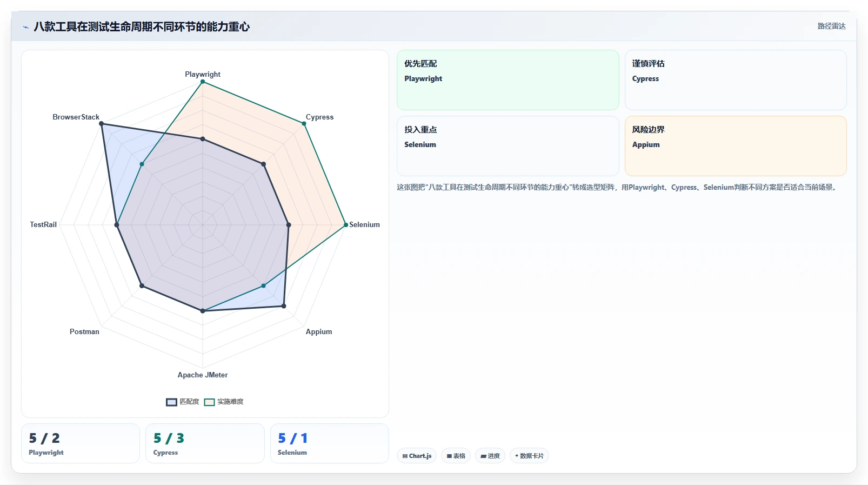This screenshot has width=868, height=485.
Task: Toggle the 匹配度 legend swatch
Action: click(x=171, y=402)
